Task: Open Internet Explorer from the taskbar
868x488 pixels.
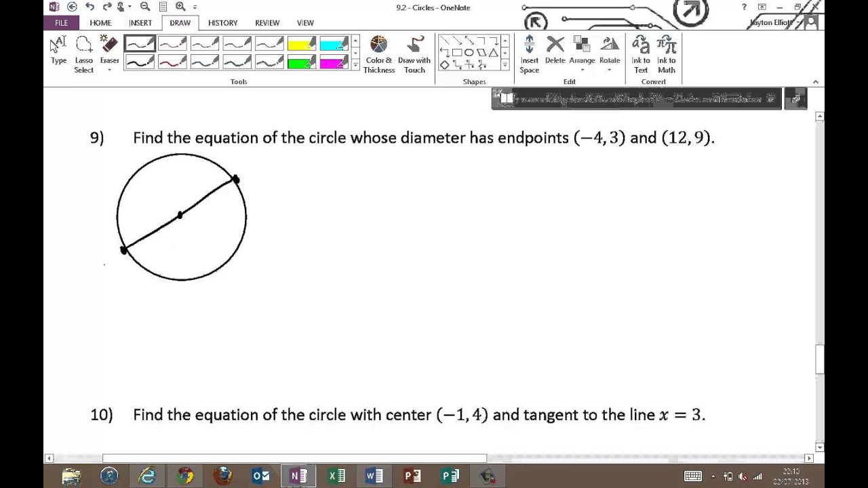Action: (x=147, y=476)
